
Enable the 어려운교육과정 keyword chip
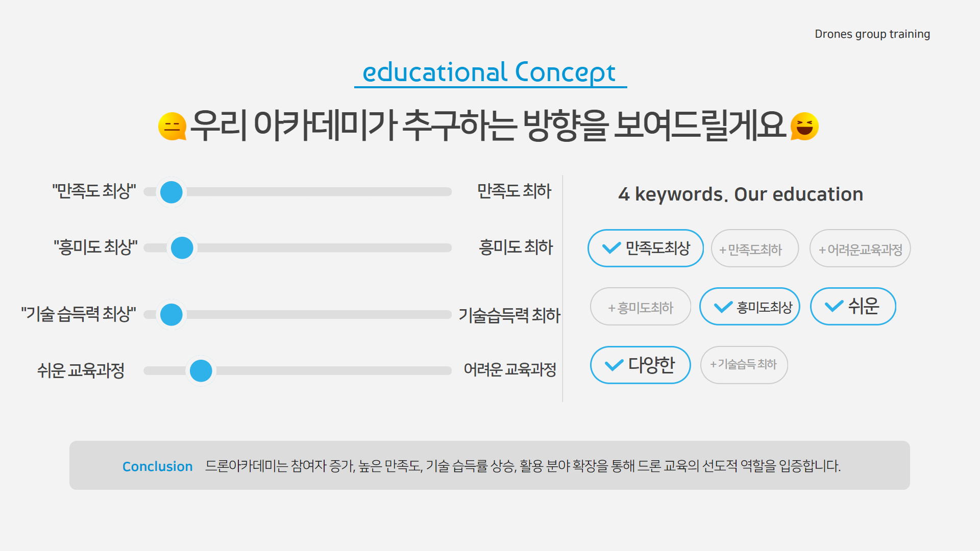coord(860,249)
